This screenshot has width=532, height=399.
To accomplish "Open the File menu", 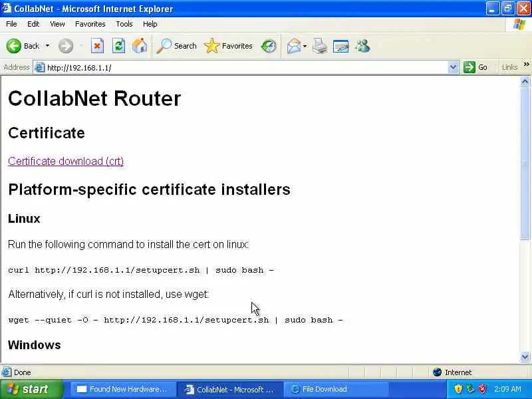I will click(x=11, y=24).
